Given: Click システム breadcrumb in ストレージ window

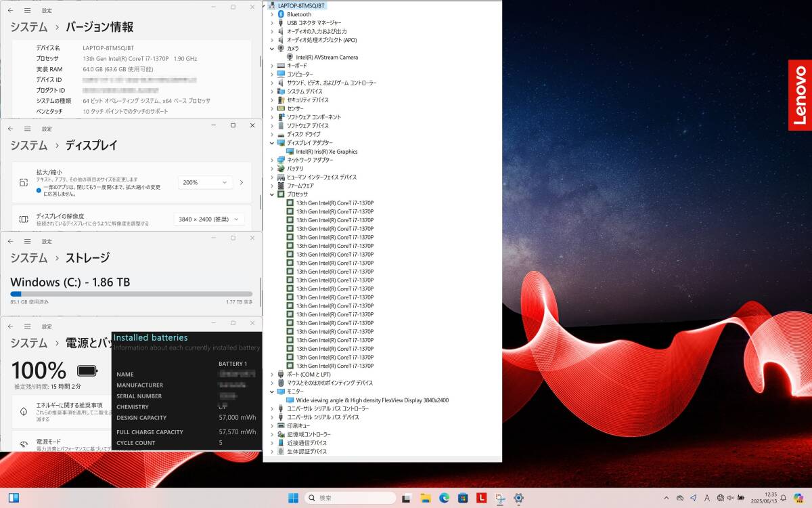Looking at the screenshot, I should pos(29,258).
